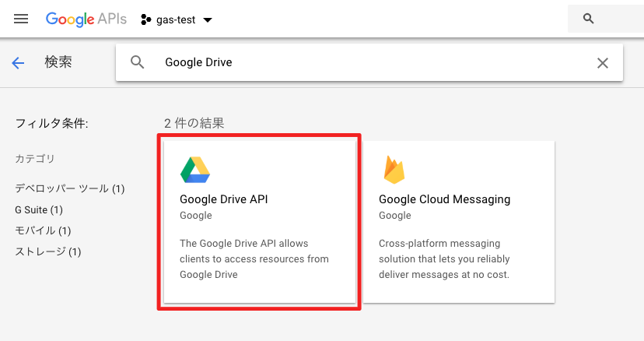
Task: Click the gas-test project icon
Action: click(145, 19)
